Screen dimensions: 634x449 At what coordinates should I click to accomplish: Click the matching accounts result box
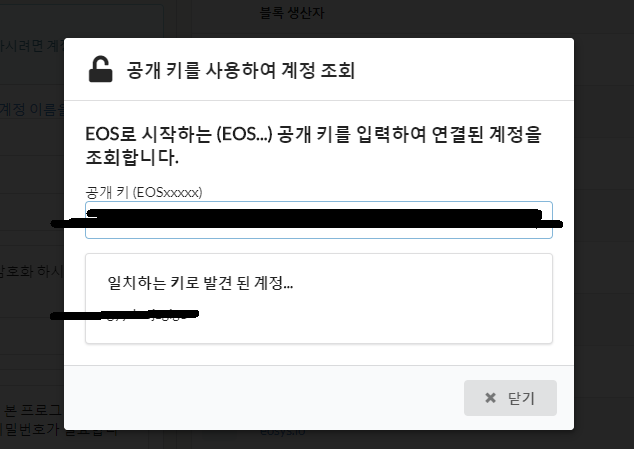pyautogui.click(x=319, y=299)
